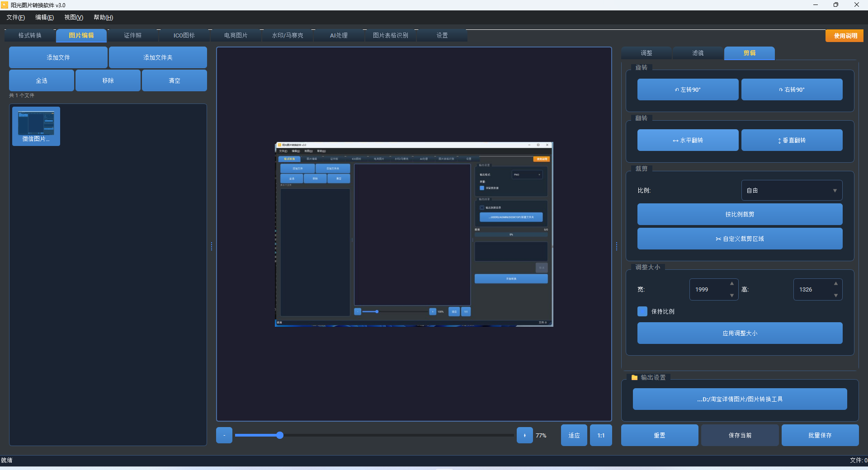This screenshot has height=470, width=868.
Task: Switch to the 滤镜 panel tab
Action: (698, 53)
